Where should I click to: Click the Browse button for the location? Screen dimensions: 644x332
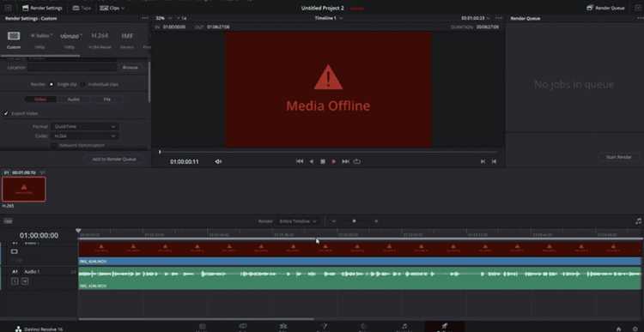131,67
